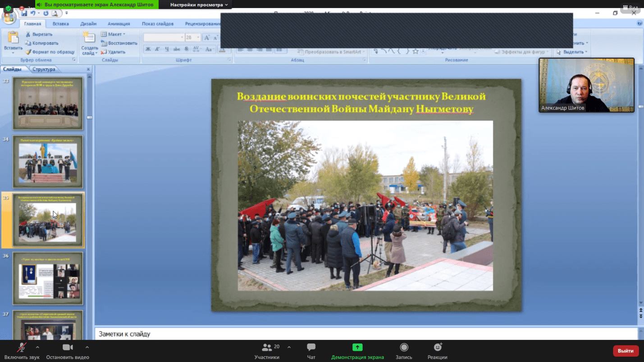Screen dimensions: 644x362
Task: Click the Создать слайд icon
Action: point(89,39)
